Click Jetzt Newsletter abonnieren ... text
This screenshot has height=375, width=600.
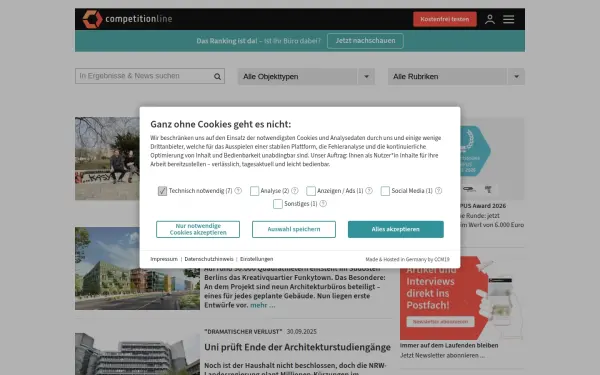[442, 355]
